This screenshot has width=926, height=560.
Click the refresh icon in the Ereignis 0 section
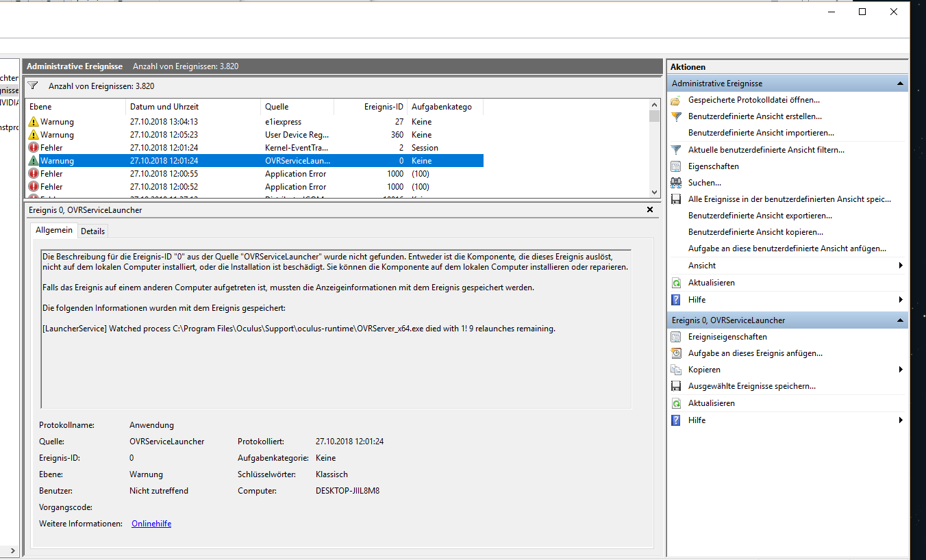click(676, 403)
